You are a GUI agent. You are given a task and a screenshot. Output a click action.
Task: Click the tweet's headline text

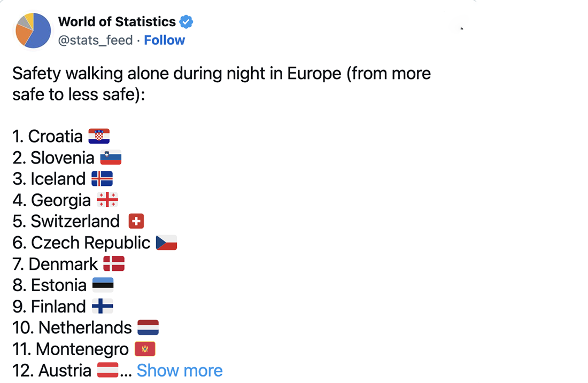[x=222, y=84]
